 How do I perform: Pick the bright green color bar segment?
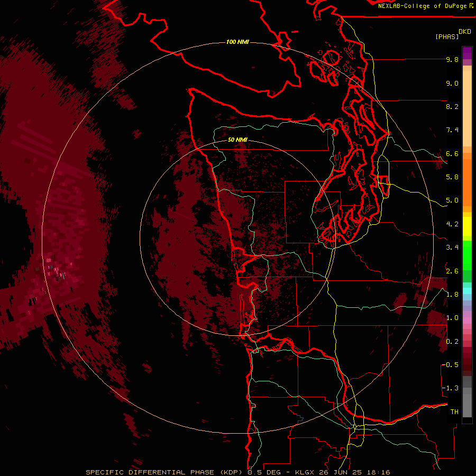coord(467,255)
